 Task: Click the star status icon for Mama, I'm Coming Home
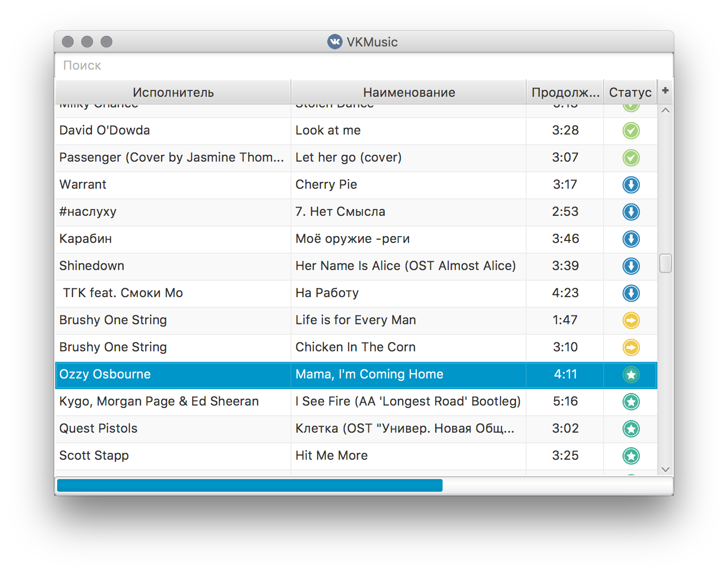631,375
